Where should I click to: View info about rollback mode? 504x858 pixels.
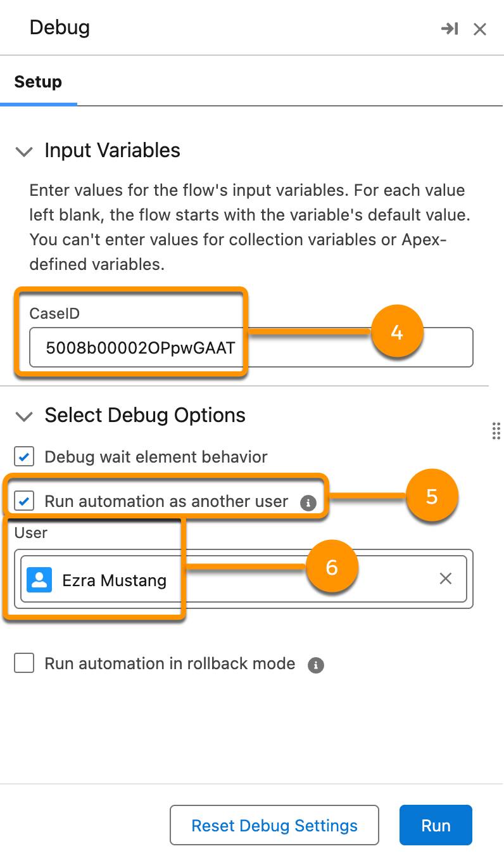[316, 664]
